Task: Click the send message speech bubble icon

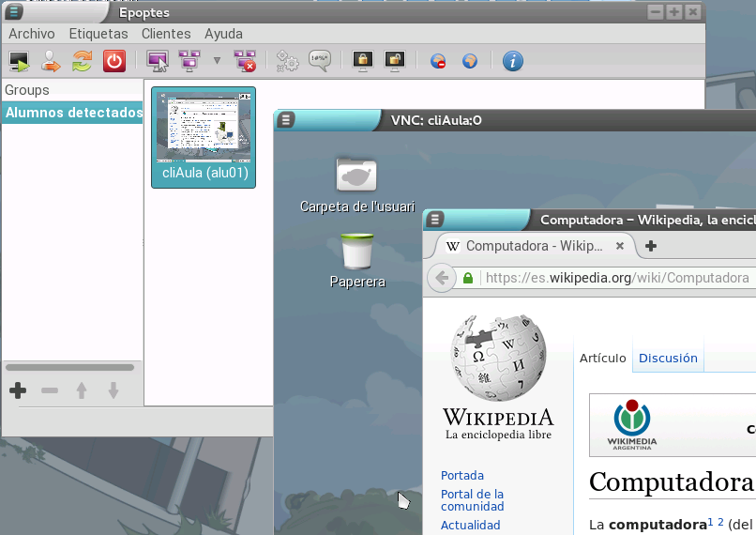Action: click(320, 61)
